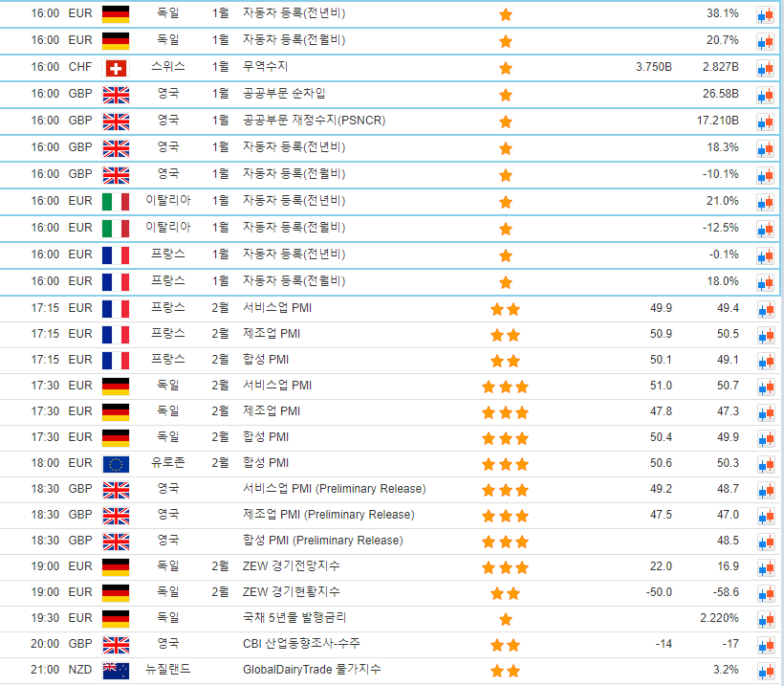Screen dimensions: 784x686
Task: Click 제조업 PMI (Preliminary Release) event name
Action: point(328,515)
